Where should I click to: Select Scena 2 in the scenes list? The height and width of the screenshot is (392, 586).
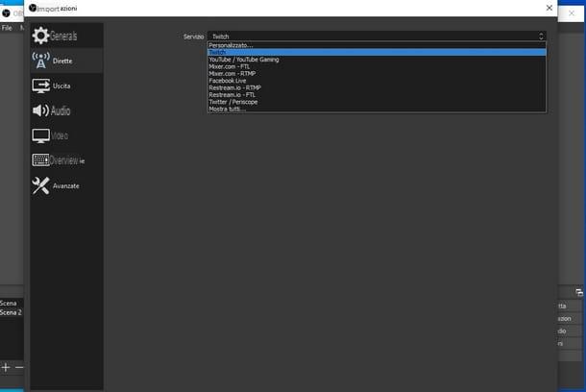point(12,312)
